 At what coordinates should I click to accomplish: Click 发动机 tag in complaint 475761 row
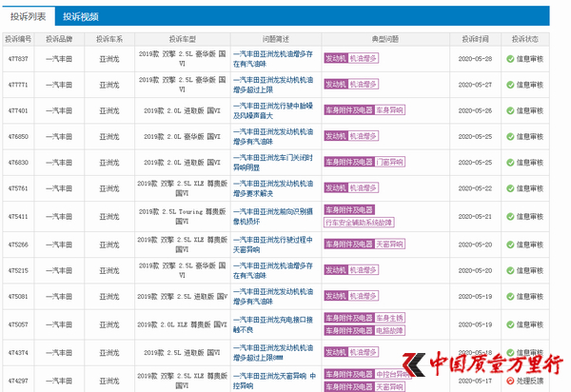click(x=336, y=187)
